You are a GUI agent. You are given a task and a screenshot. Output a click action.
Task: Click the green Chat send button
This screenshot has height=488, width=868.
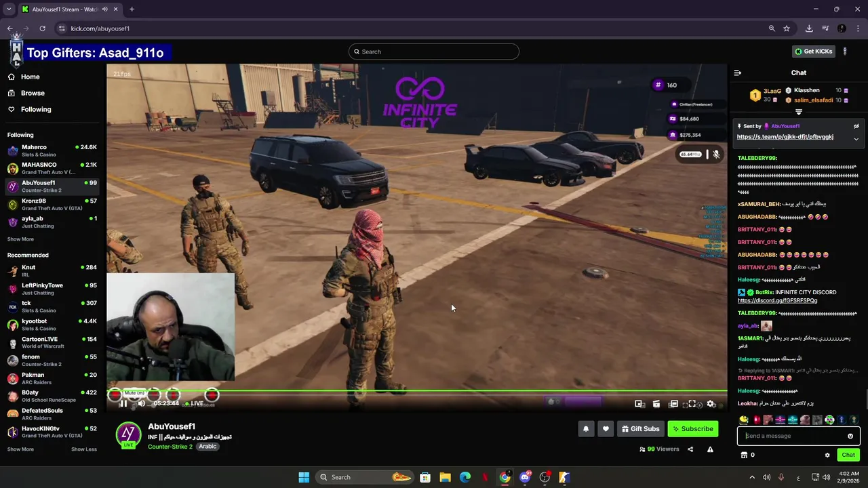coord(848,455)
